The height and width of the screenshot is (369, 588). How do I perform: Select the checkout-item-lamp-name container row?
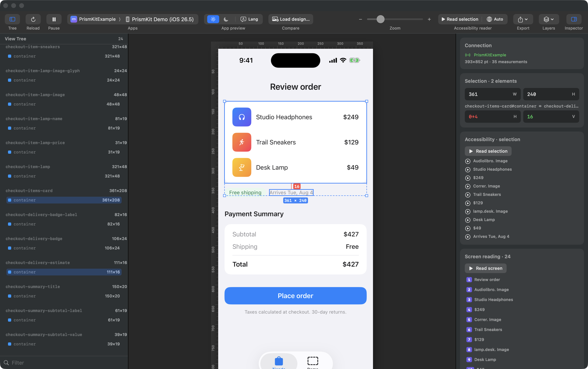pos(64,128)
